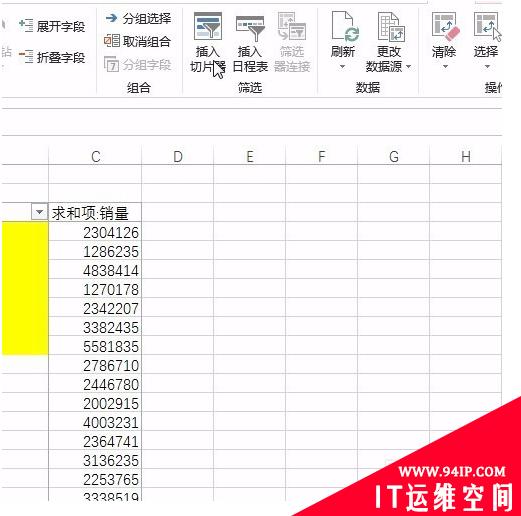The image size is (521, 516).
Task: Click the Filter Connections (筛选器连接) icon
Action: coord(292,26)
